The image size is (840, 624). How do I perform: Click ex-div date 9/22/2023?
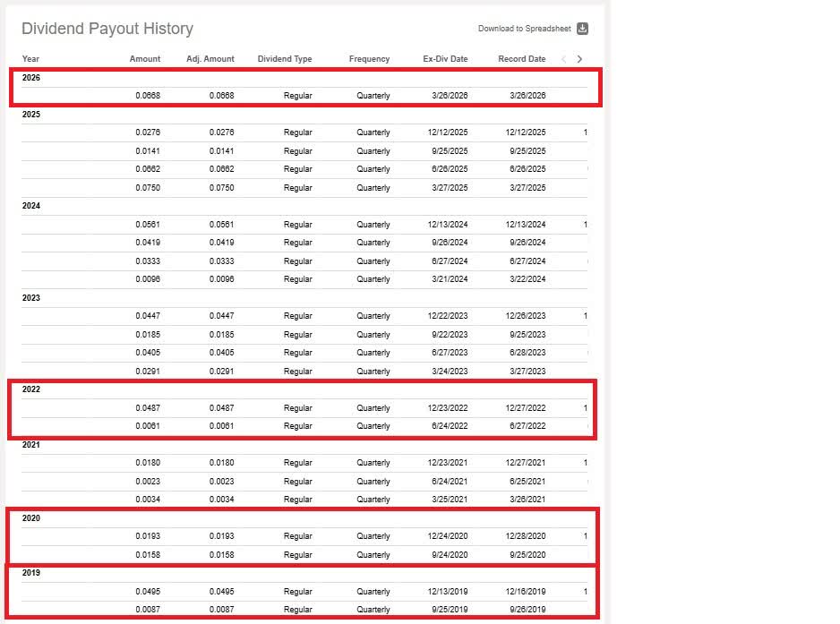450,335
